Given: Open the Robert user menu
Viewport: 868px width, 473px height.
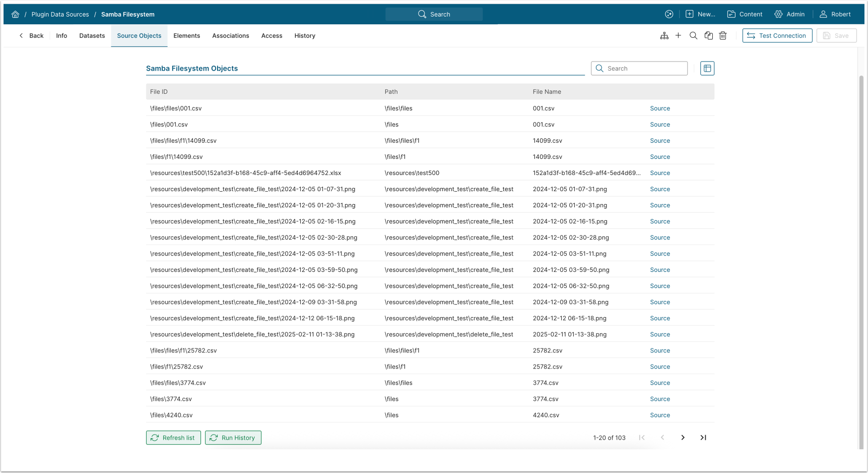Looking at the screenshot, I should click(x=835, y=14).
